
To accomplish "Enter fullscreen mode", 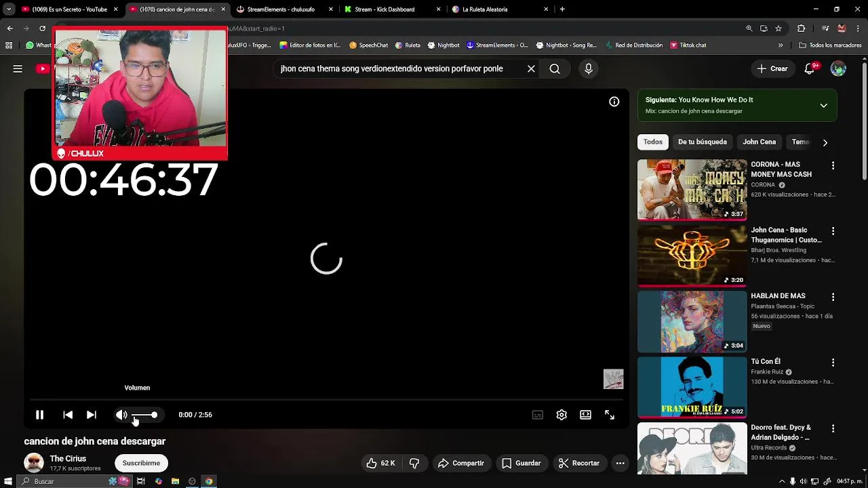I will (610, 415).
